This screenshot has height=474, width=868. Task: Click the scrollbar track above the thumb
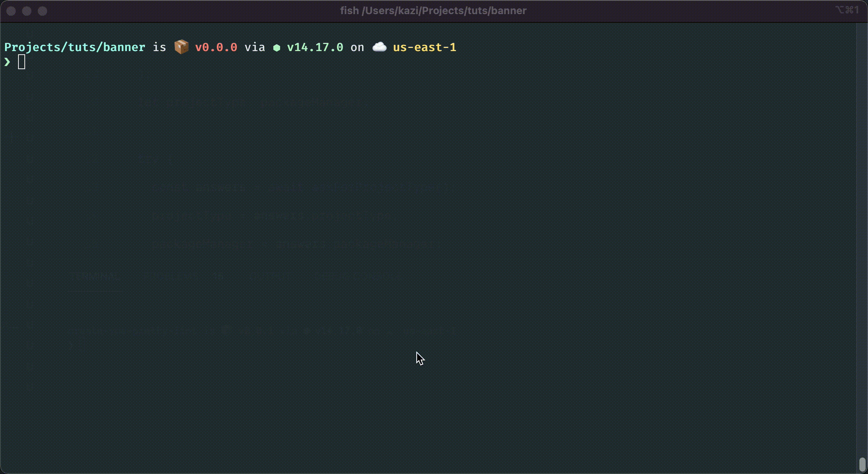(862, 236)
